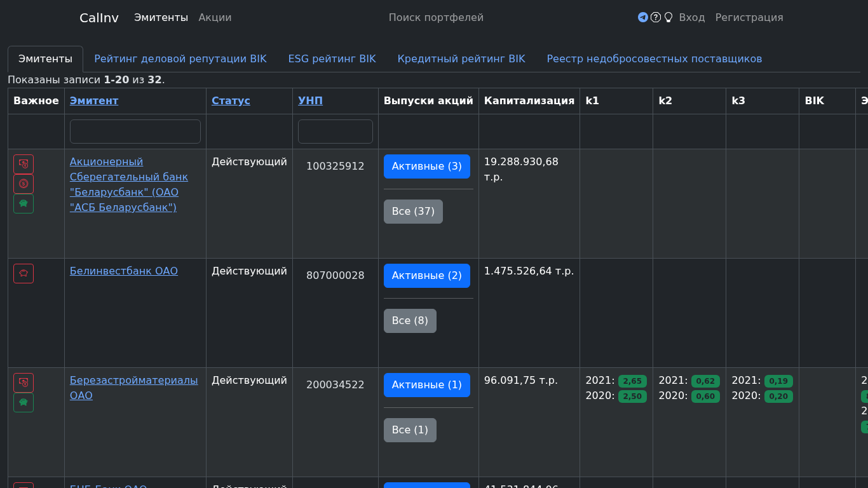Go to Эмитенты in the top navbar

pyautogui.click(x=161, y=18)
